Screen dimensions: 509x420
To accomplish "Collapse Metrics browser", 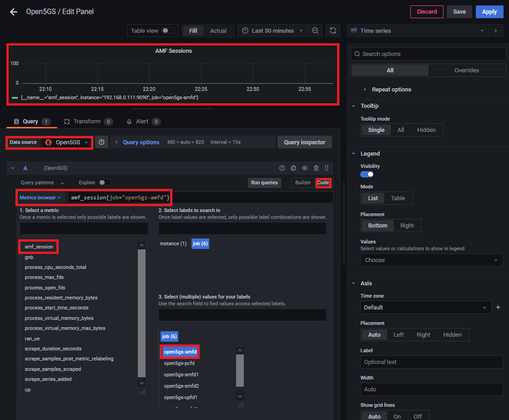I will click(x=40, y=197).
